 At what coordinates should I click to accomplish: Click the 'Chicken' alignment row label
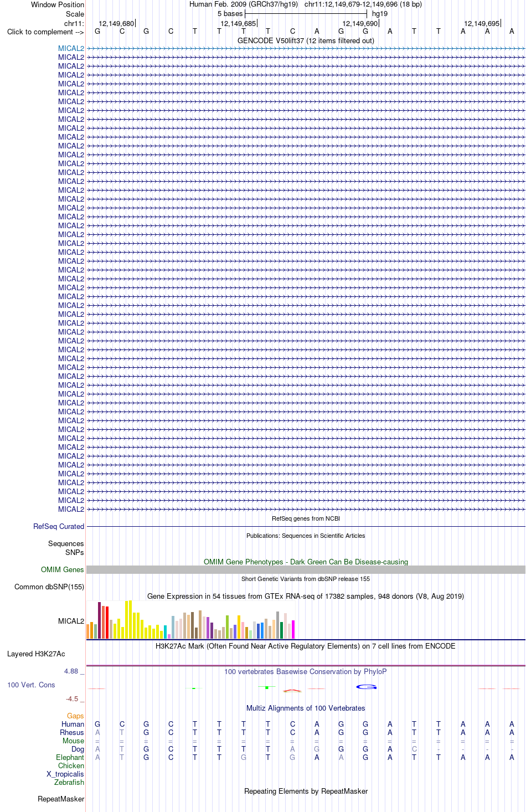click(x=71, y=766)
